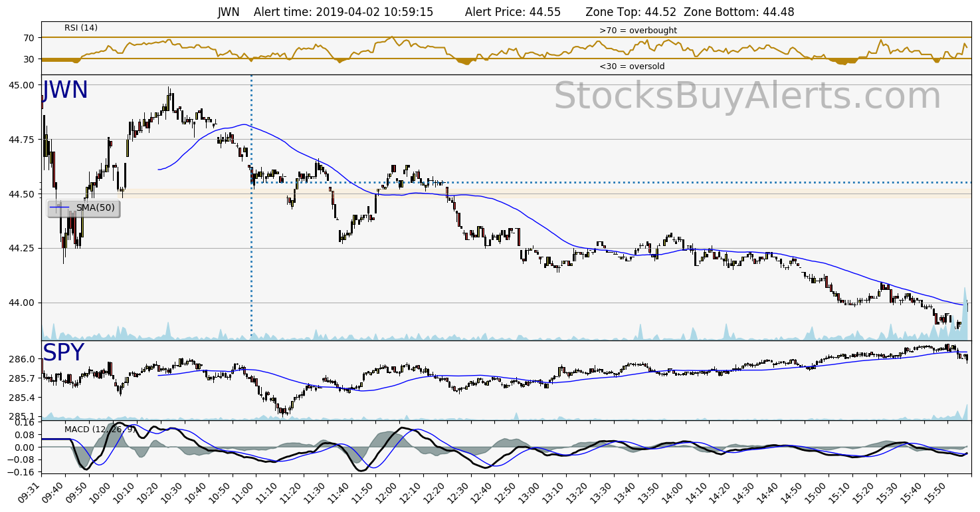Viewport: 980px width, 512px height.
Task: Click the large volume spike at market close
Action: [965, 313]
